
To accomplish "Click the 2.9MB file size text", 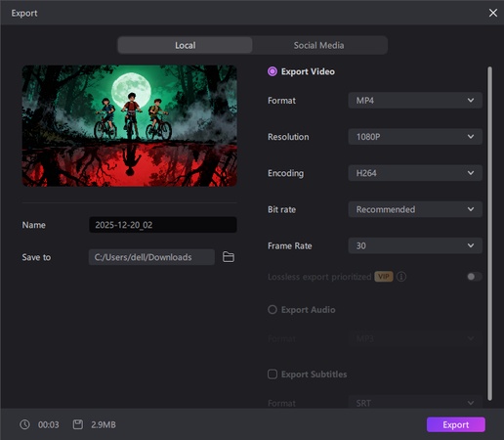I will click(104, 424).
